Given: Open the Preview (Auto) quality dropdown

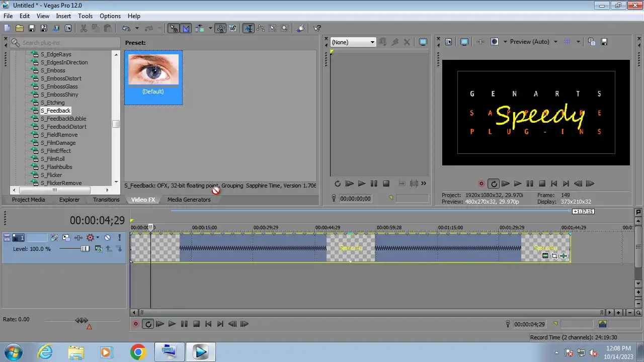Looking at the screenshot, I should 534,42.
